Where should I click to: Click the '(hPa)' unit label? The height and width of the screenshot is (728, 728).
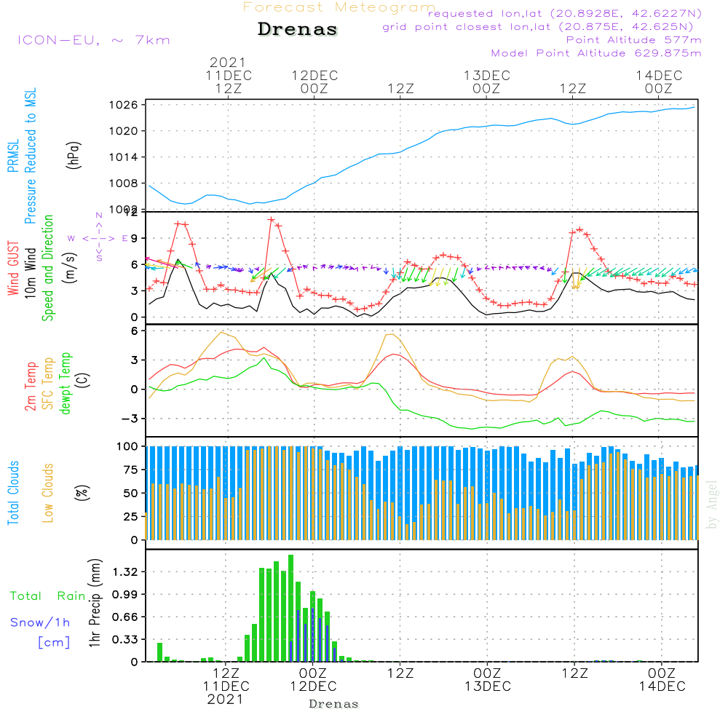tap(74, 155)
